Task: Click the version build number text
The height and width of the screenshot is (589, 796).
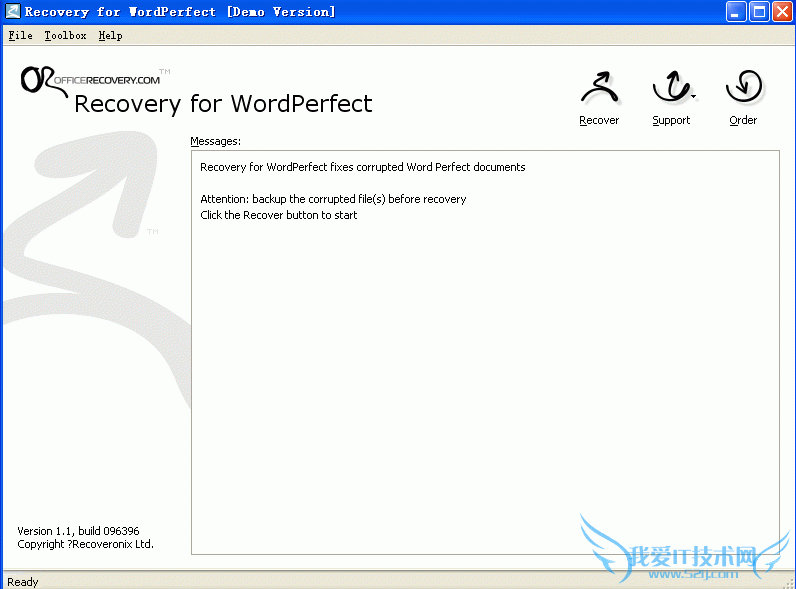Action: (x=78, y=531)
